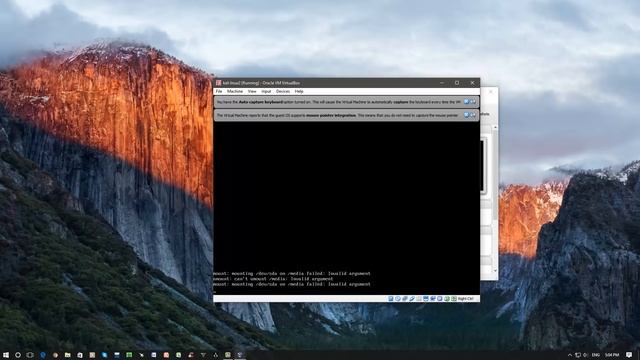Open the File menu in VirtualBox

tap(219, 91)
